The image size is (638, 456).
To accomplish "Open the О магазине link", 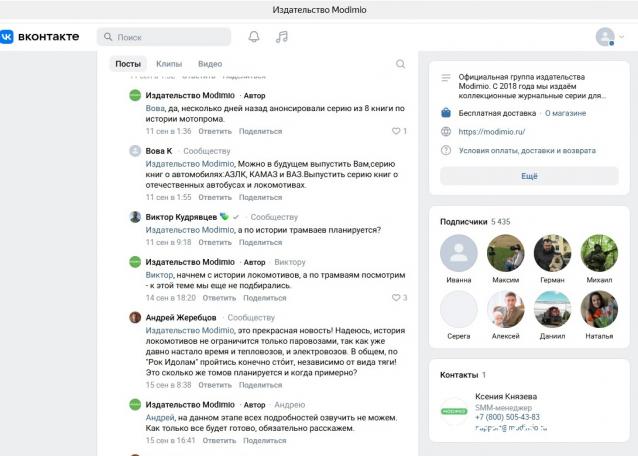I will 566,113.
